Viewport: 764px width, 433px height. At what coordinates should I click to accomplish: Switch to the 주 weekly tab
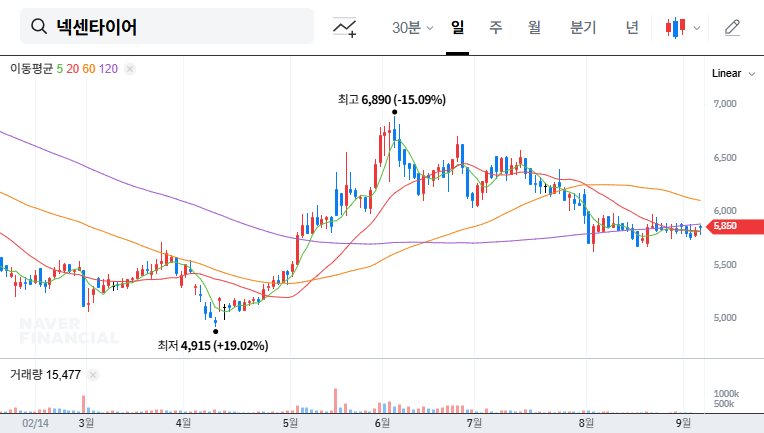point(496,27)
